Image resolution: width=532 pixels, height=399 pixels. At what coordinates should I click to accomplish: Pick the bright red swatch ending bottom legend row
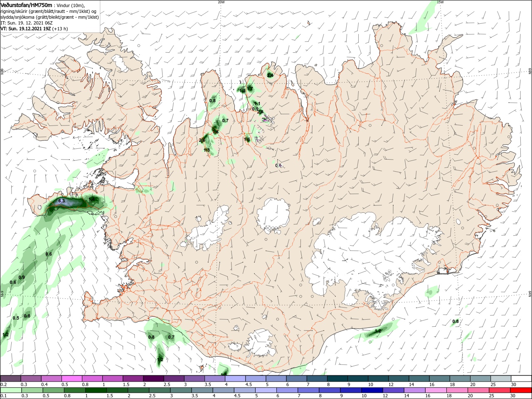521,390
